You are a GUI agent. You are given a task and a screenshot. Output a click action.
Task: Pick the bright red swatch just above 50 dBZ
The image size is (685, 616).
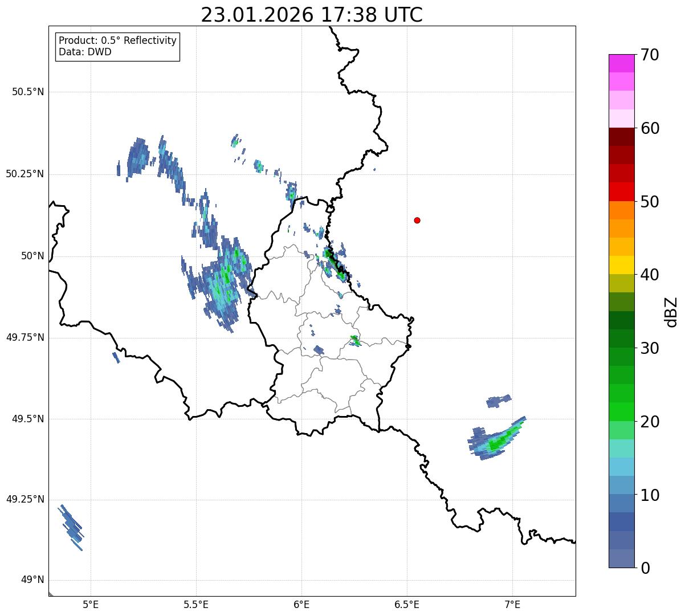pos(621,192)
